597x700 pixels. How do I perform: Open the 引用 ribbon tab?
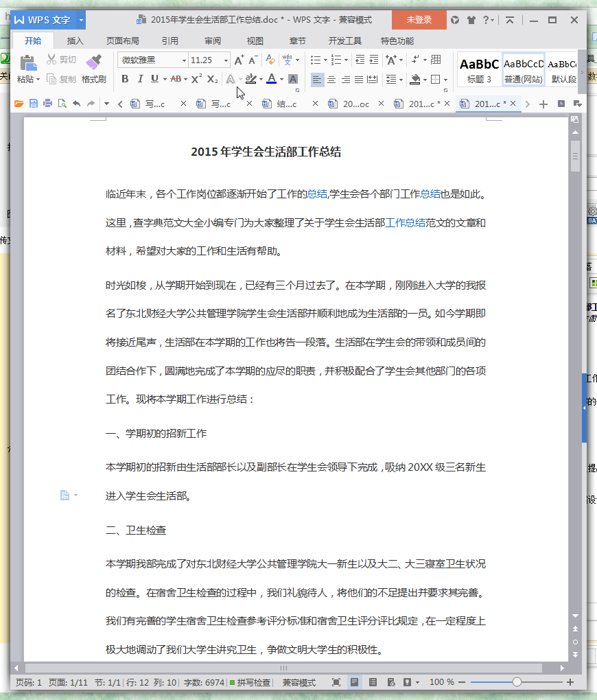(x=169, y=41)
